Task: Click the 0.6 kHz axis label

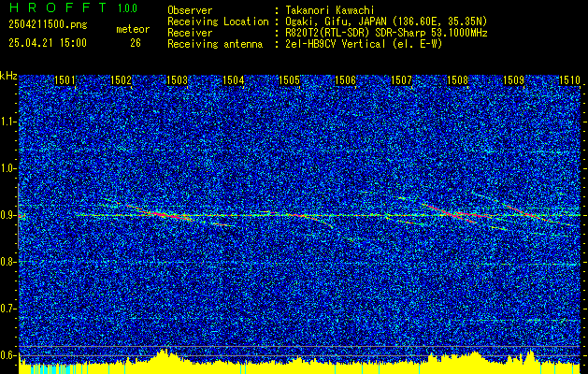Action: (7, 355)
